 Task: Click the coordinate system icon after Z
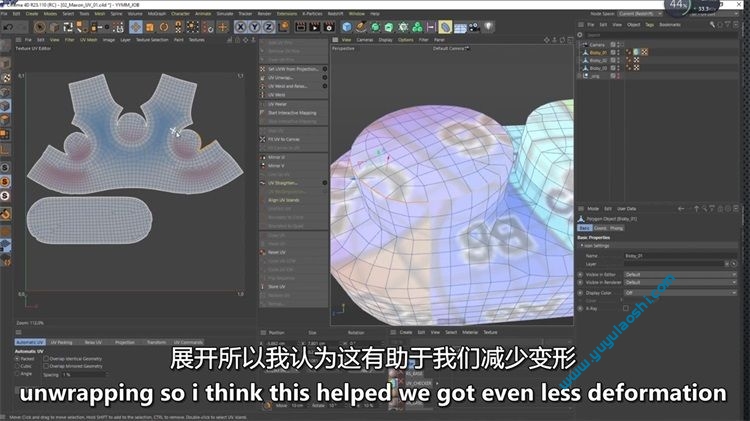(283, 27)
